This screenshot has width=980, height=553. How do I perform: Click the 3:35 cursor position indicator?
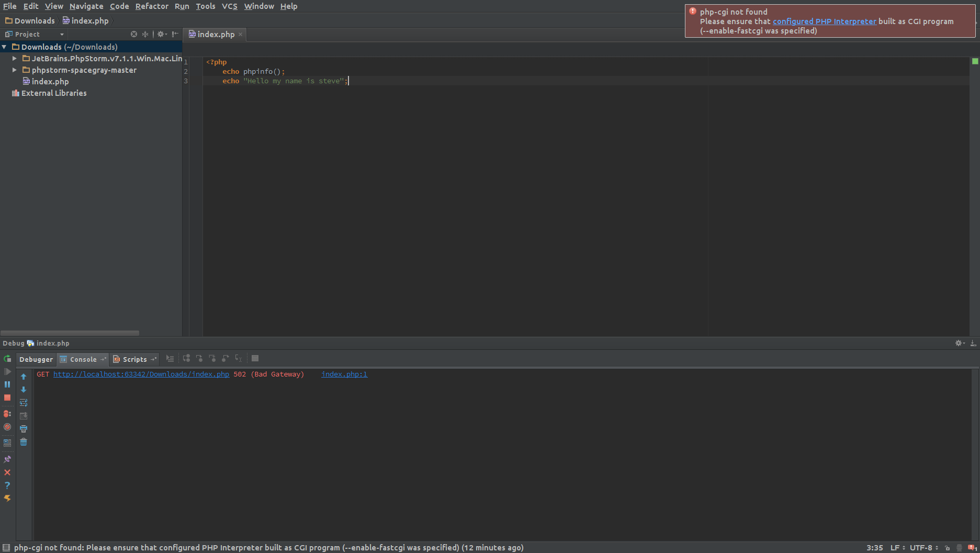click(874, 548)
